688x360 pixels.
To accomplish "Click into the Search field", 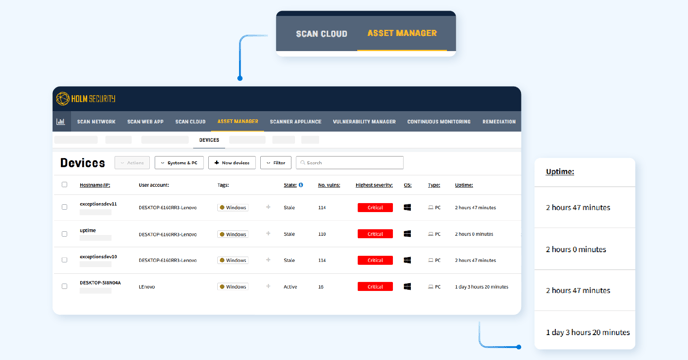I will point(350,163).
